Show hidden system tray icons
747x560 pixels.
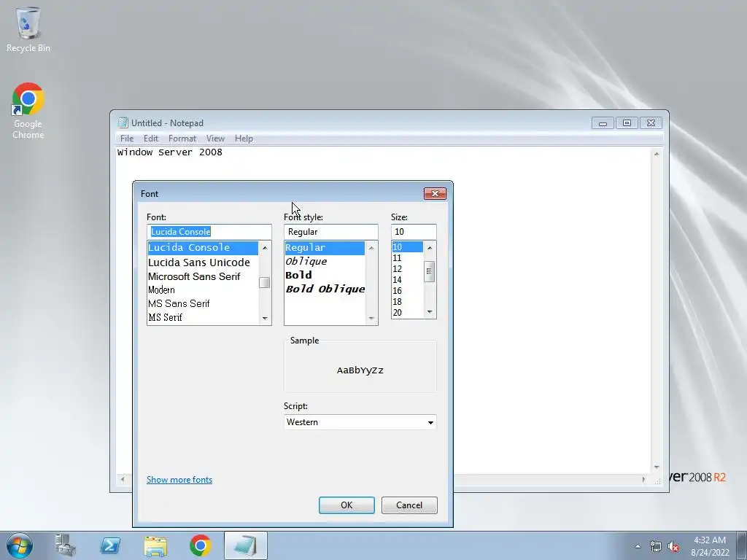pyautogui.click(x=638, y=546)
